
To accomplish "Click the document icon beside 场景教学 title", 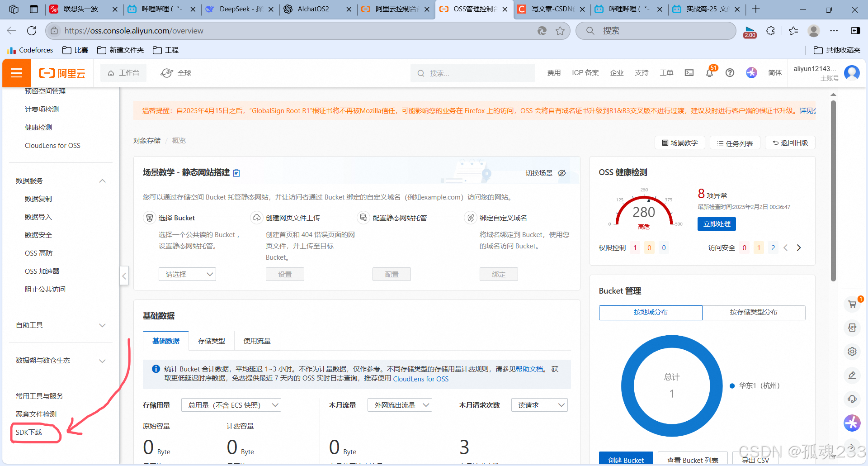I will tap(236, 173).
